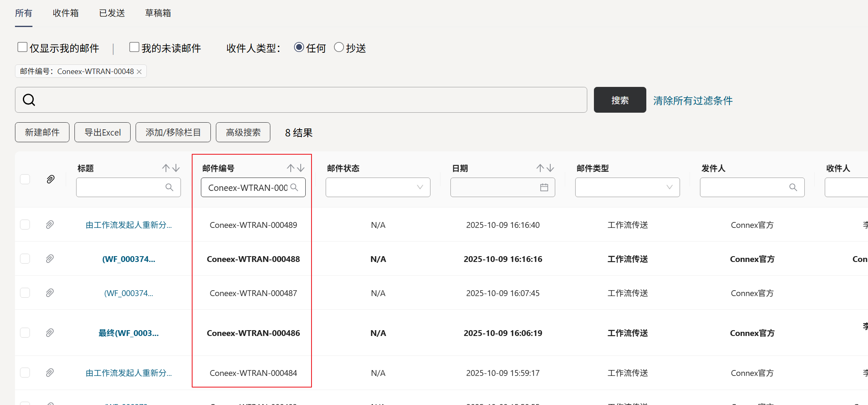
Task: Click the attachment paperclip icon in header
Action: 50,179
